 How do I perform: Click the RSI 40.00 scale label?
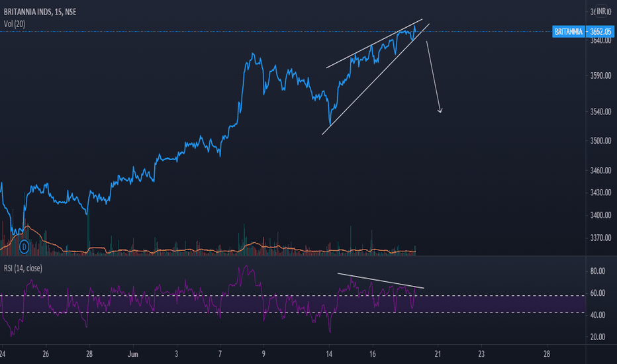598,315
